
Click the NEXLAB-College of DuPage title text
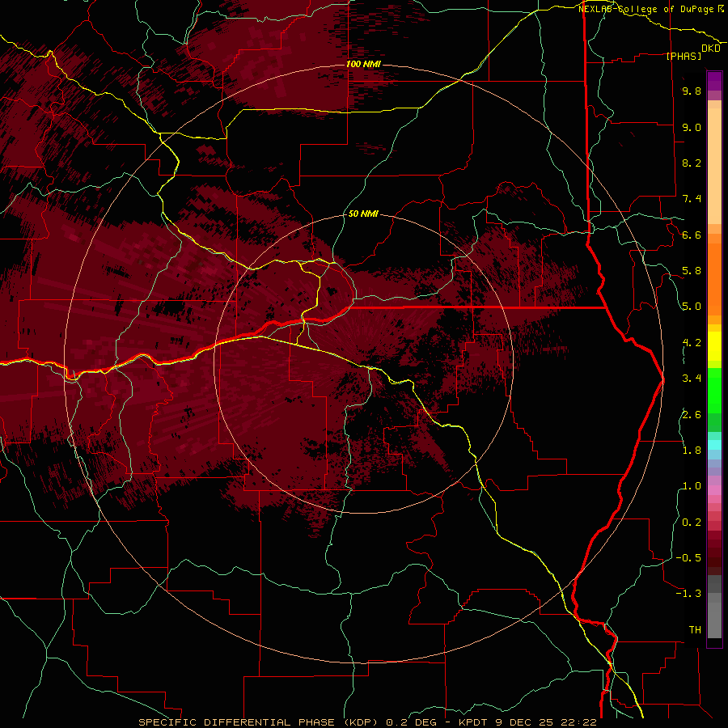(x=645, y=9)
